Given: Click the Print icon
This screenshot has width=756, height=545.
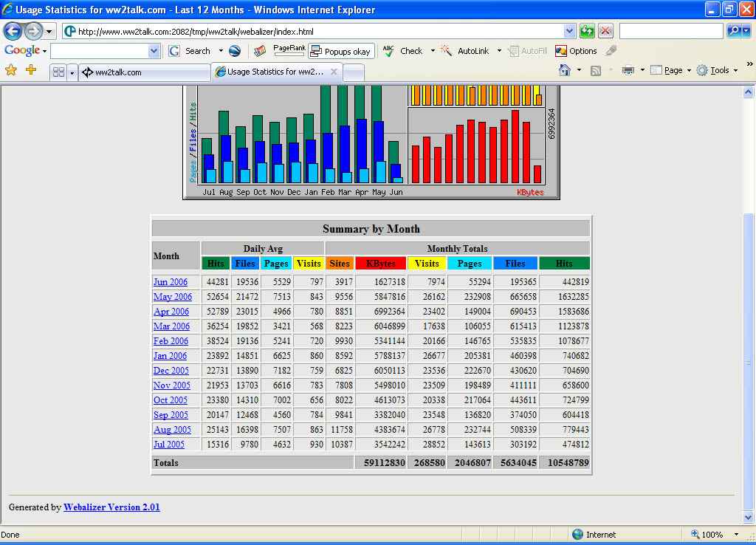Looking at the screenshot, I should [x=628, y=70].
